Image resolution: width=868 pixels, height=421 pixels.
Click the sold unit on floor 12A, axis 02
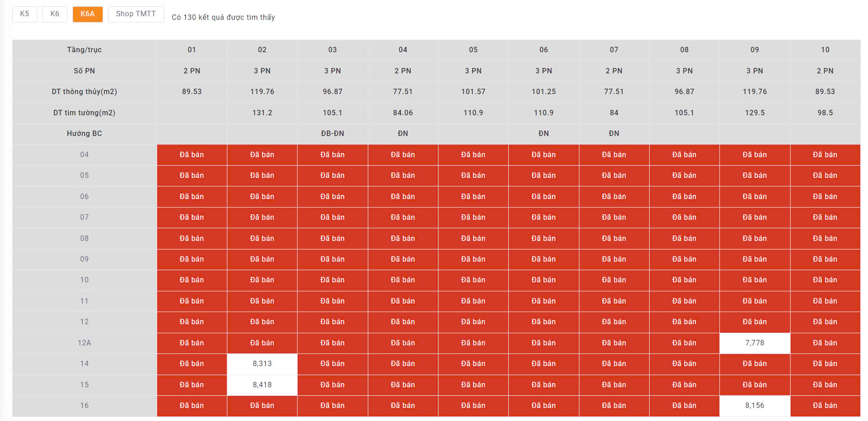coord(262,343)
